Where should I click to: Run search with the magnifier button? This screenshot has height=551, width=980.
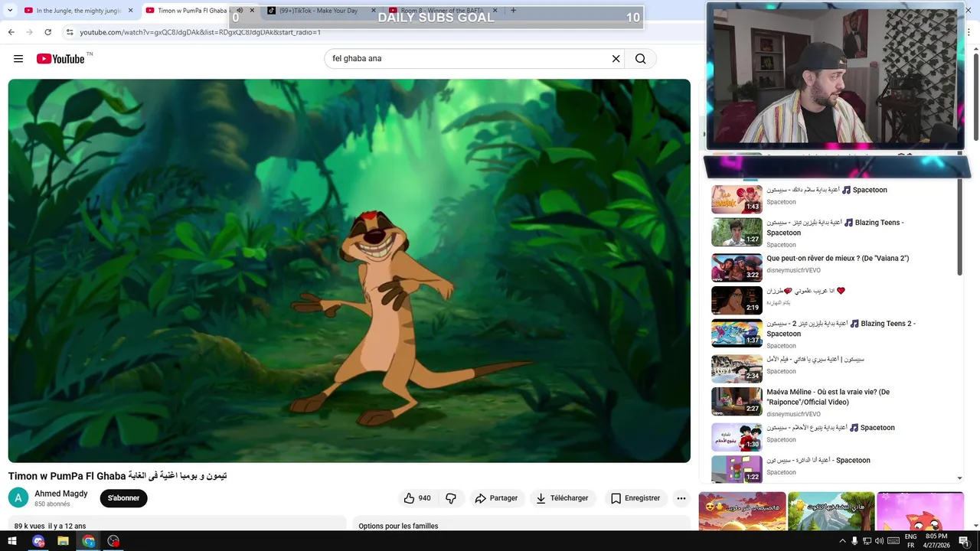[x=641, y=59]
